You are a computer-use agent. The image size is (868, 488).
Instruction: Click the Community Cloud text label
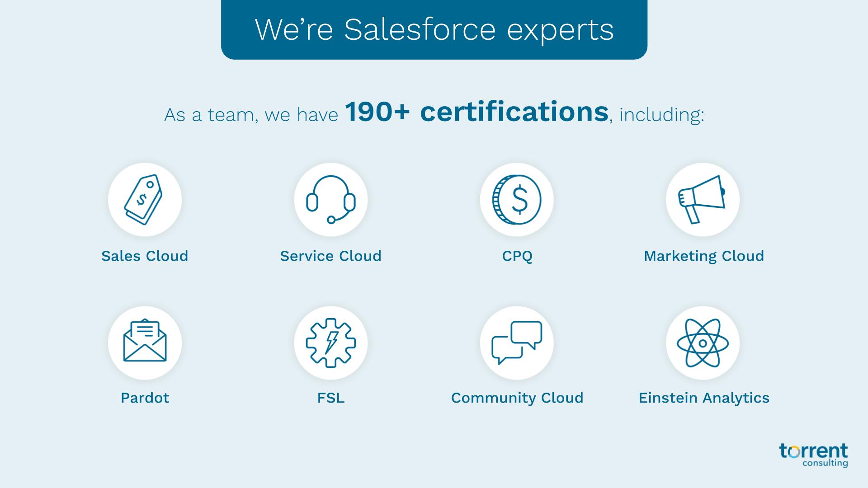click(x=517, y=398)
